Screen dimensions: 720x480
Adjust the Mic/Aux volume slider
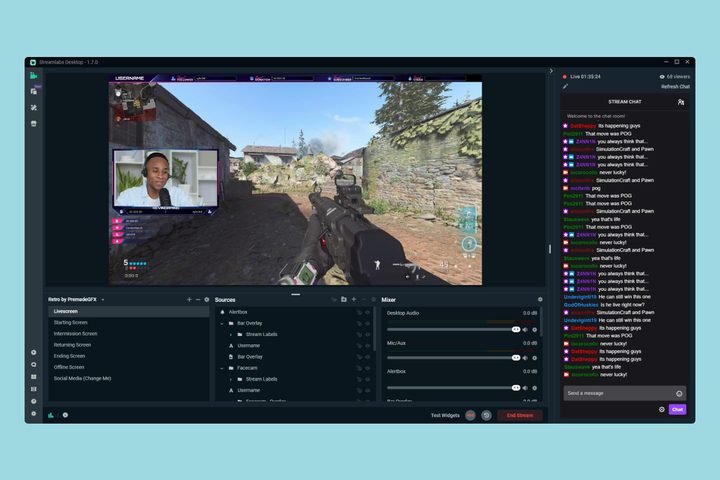pyautogui.click(x=454, y=358)
